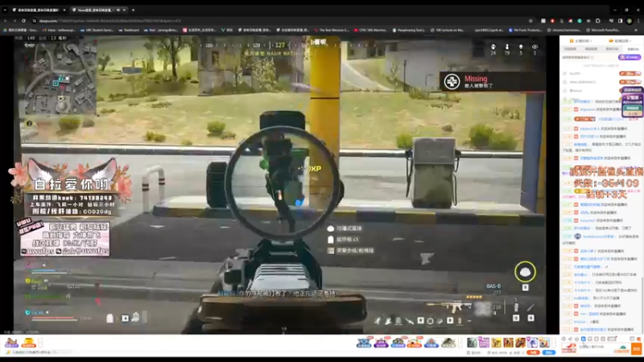Image resolution: width=644 pixels, height=362 pixels.
Task: Select the second gift icon with purple label
Action: click(x=381, y=343)
